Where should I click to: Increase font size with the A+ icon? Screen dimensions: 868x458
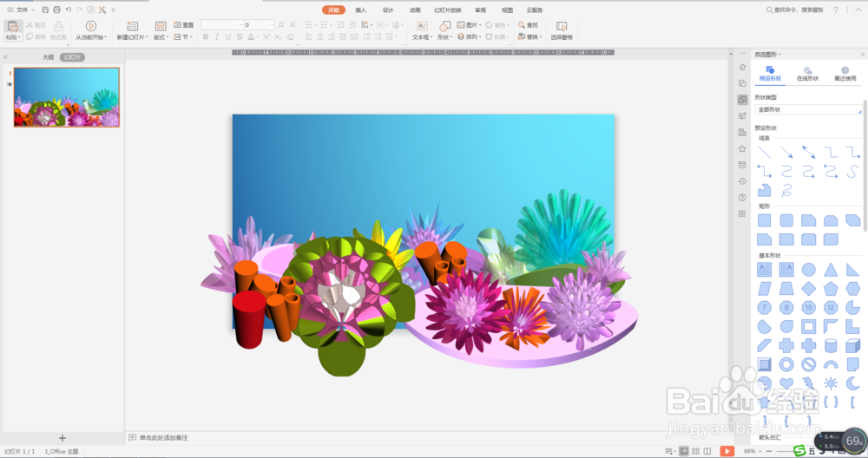point(281,25)
